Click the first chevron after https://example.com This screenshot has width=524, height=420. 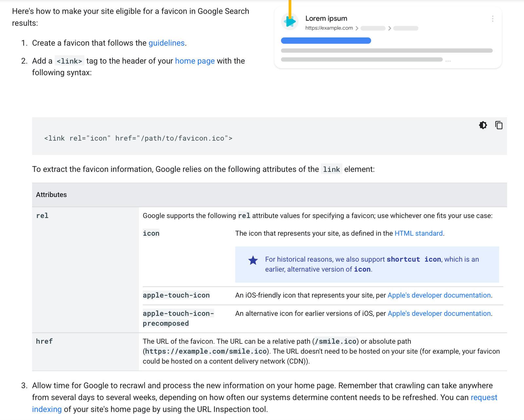click(357, 28)
